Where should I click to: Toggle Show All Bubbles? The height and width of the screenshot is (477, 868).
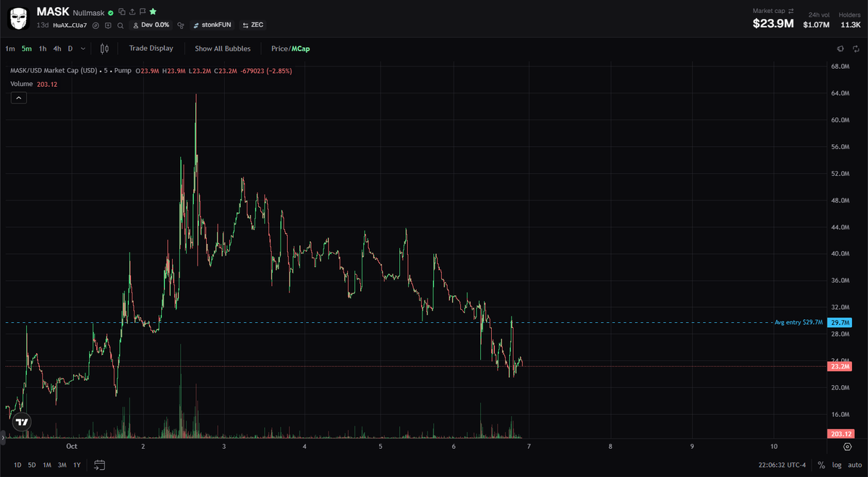click(x=223, y=48)
